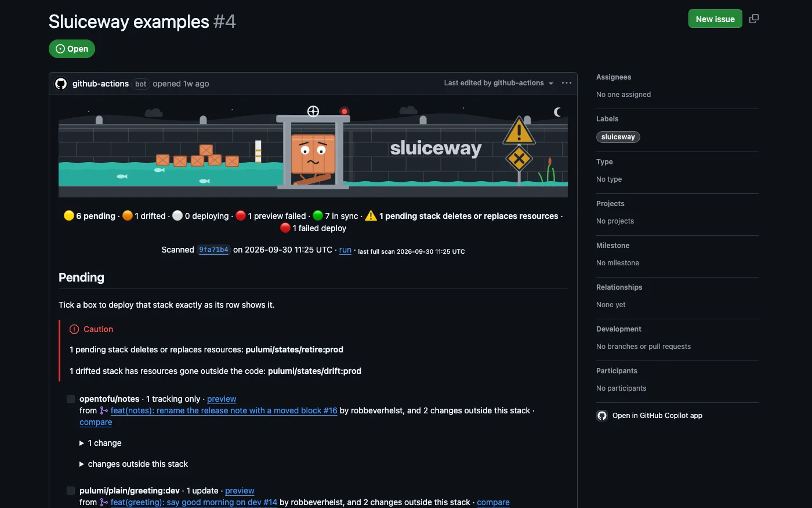Click the Caution alert icon
Screen dimensions: 812x508
(74, 329)
